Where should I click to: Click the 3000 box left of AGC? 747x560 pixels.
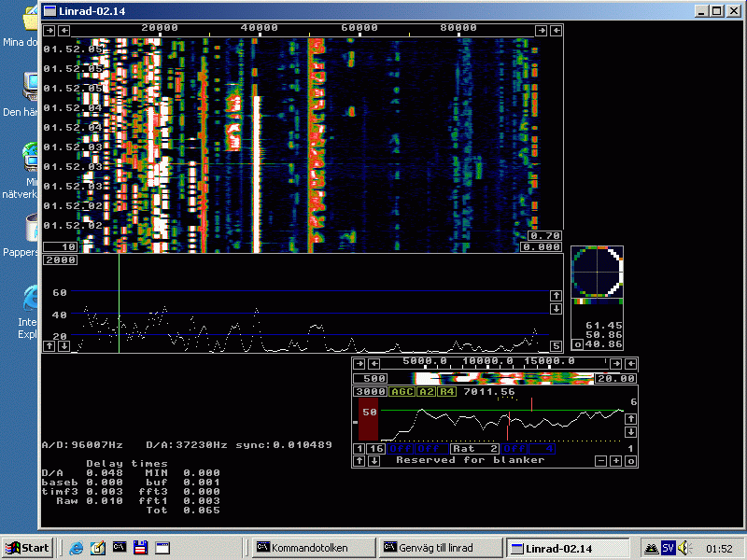pos(371,392)
